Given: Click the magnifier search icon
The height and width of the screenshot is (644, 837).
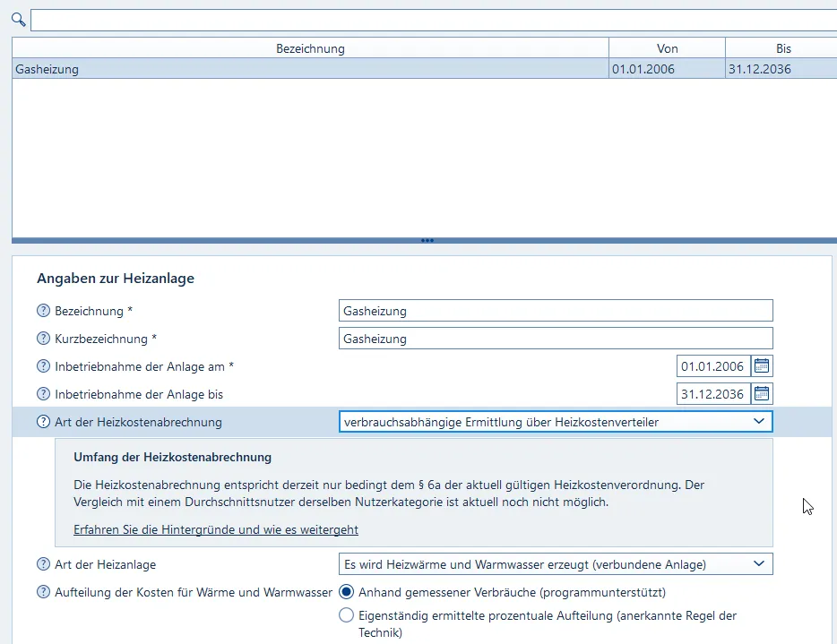Looking at the screenshot, I should pos(18,20).
